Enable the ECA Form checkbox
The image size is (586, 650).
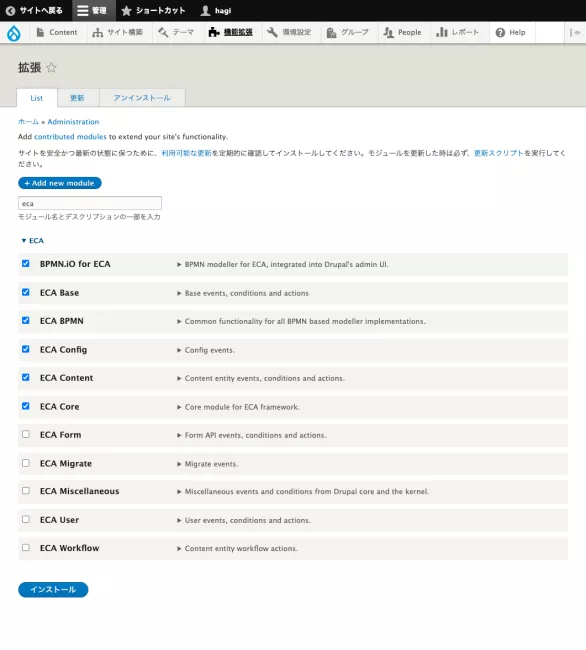26,434
